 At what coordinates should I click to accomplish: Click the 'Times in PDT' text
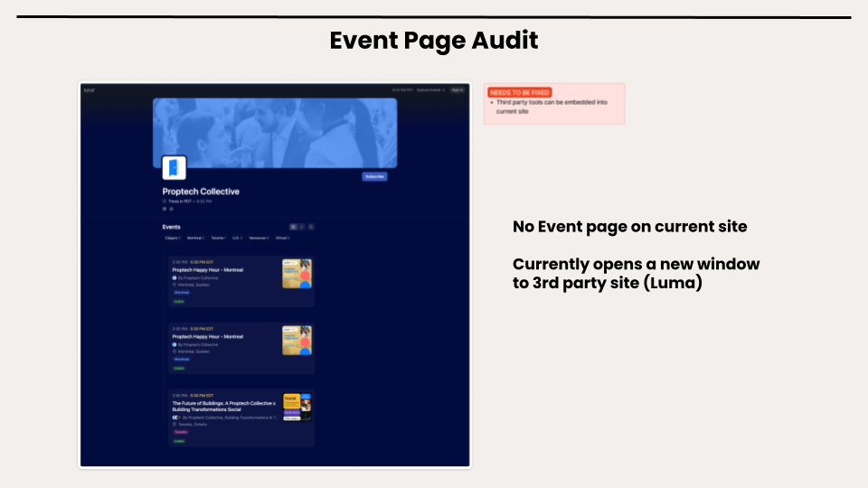[180, 202]
